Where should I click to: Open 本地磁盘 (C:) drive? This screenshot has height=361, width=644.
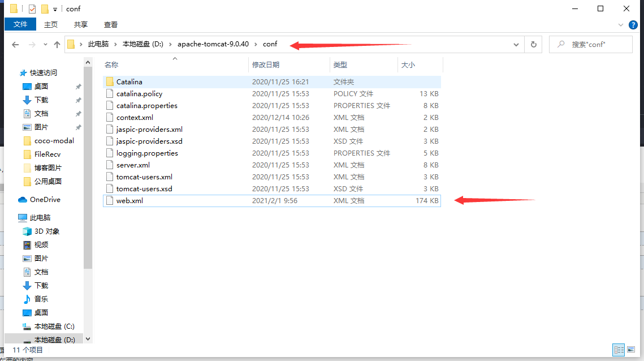(x=49, y=326)
